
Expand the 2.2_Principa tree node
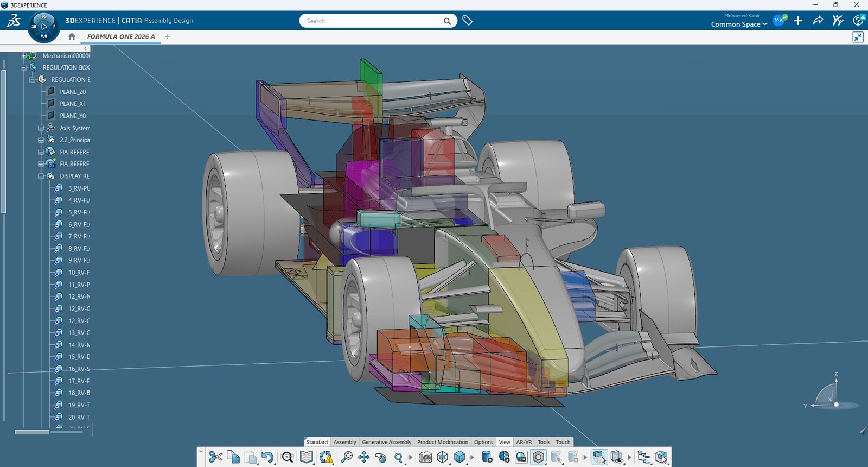[41, 140]
